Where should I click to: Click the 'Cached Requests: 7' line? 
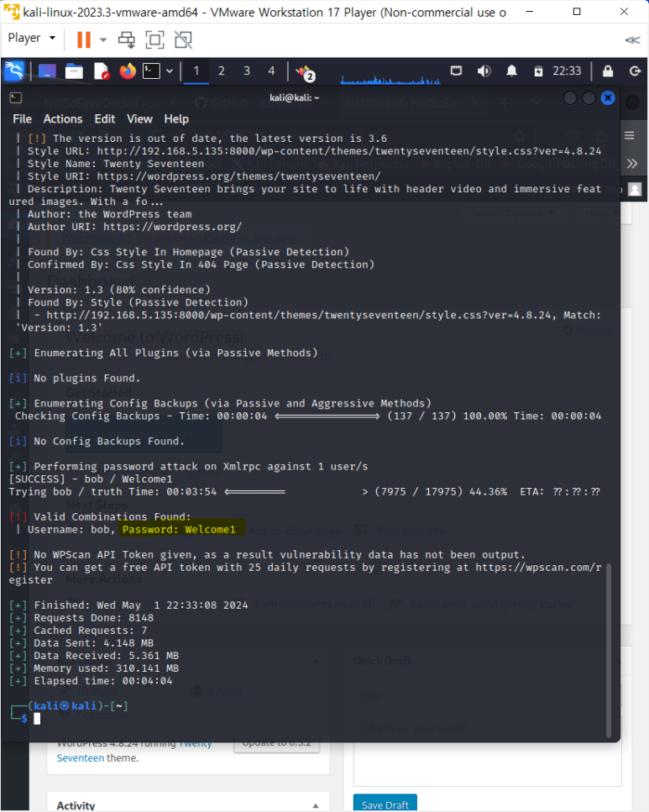(x=91, y=631)
